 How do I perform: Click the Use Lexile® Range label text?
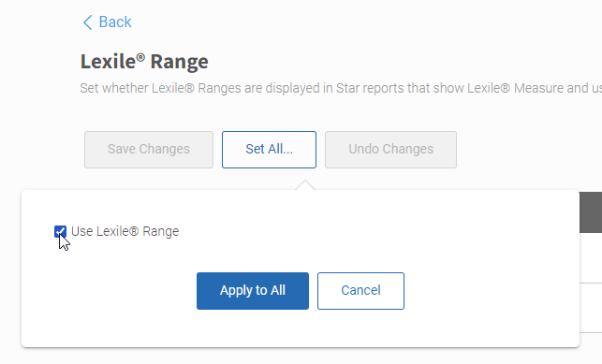(x=125, y=231)
